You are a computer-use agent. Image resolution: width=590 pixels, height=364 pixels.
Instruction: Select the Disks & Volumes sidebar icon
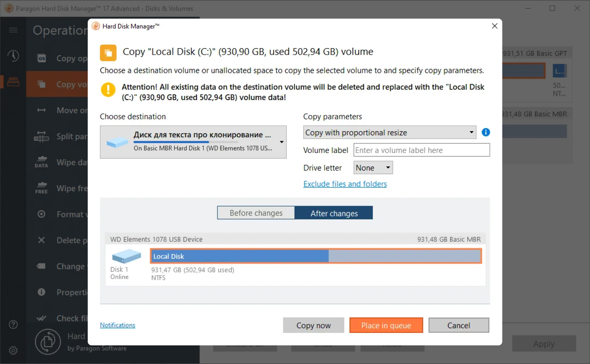tap(13, 82)
